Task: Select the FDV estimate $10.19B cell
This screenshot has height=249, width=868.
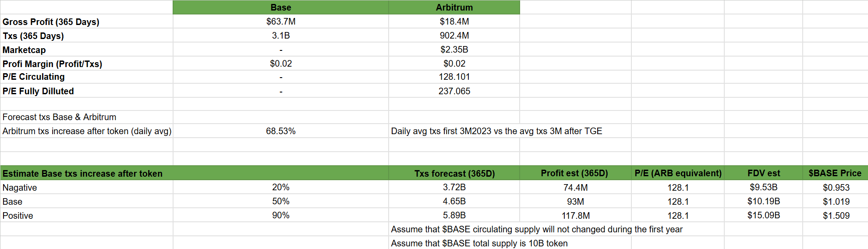Action: (x=763, y=201)
